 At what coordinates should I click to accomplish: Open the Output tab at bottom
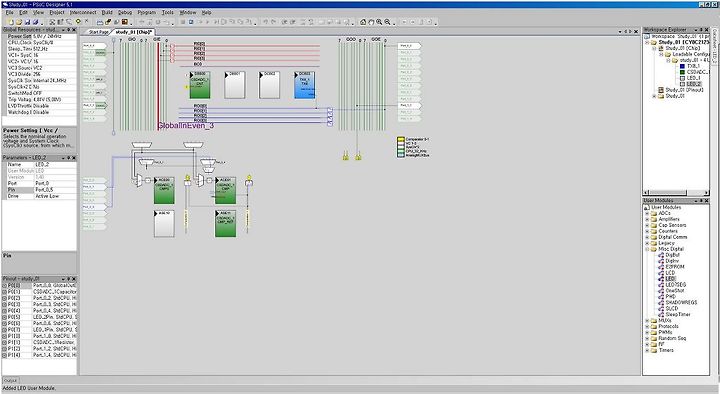[x=10, y=380]
